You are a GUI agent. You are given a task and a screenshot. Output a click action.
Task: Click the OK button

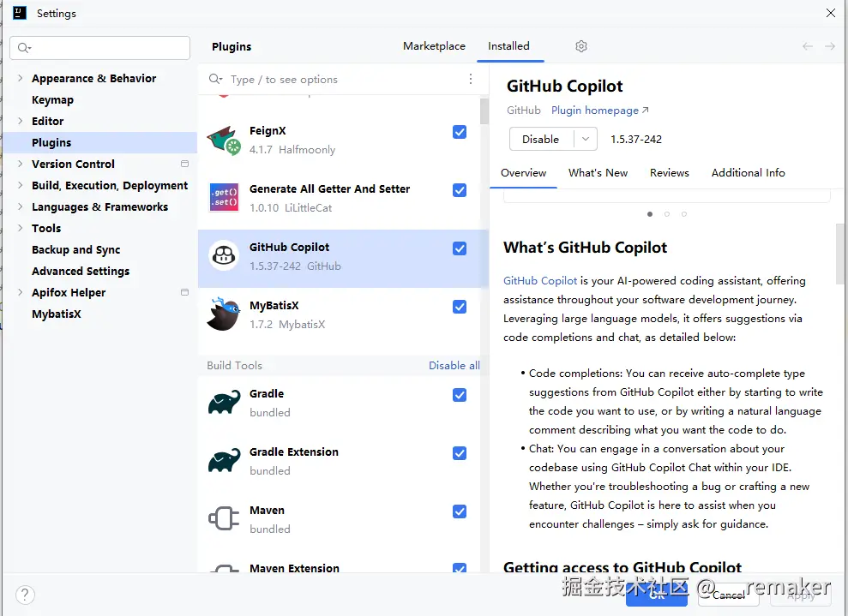coord(657,595)
